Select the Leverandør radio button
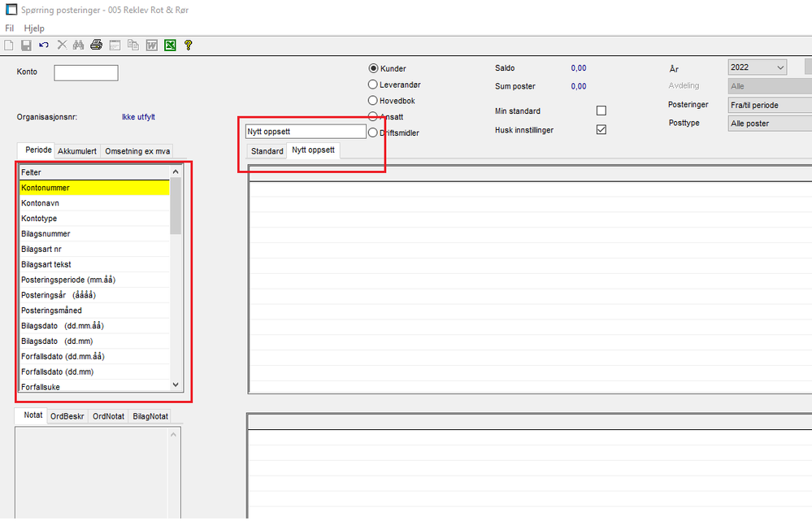The width and height of the screenshot is (812, 530). click(x=372, y=84)
